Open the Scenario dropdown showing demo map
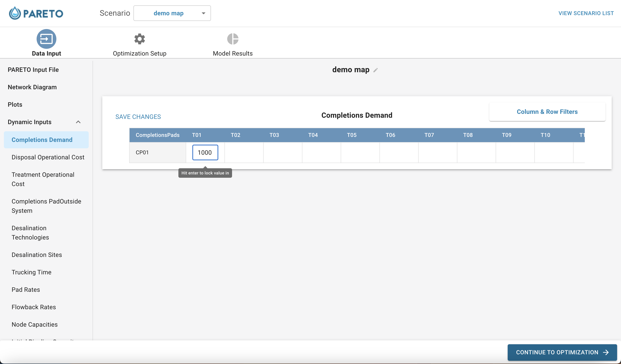The height and width of the screenshot is (364, 621). coord(172,13)
